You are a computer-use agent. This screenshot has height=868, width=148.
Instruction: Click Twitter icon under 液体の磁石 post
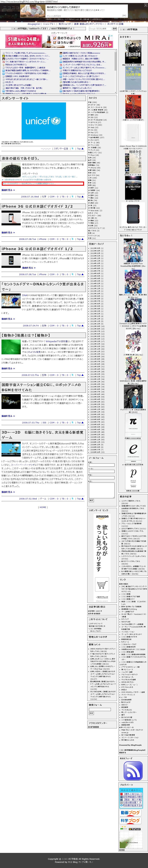pyautogui.click(x=73, y=196)
